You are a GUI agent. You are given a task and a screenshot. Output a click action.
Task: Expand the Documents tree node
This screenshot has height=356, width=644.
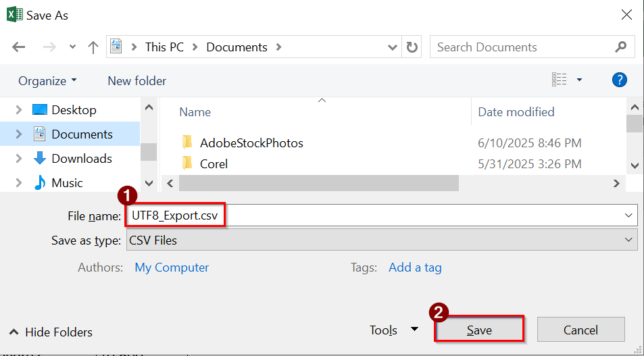coord(18,134)
